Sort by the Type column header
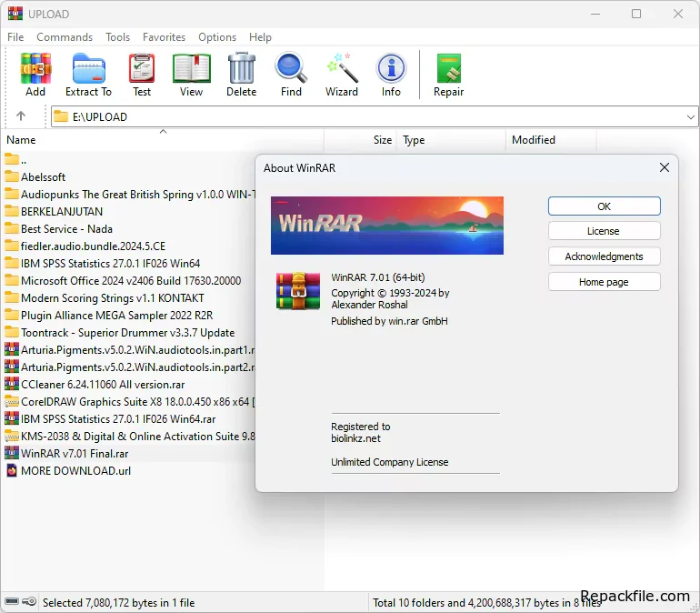The height and width of the screenshot is (613, 700). 451,140
